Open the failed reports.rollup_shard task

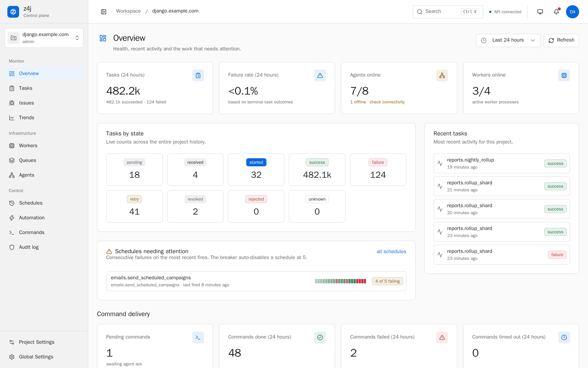point(501,255)
